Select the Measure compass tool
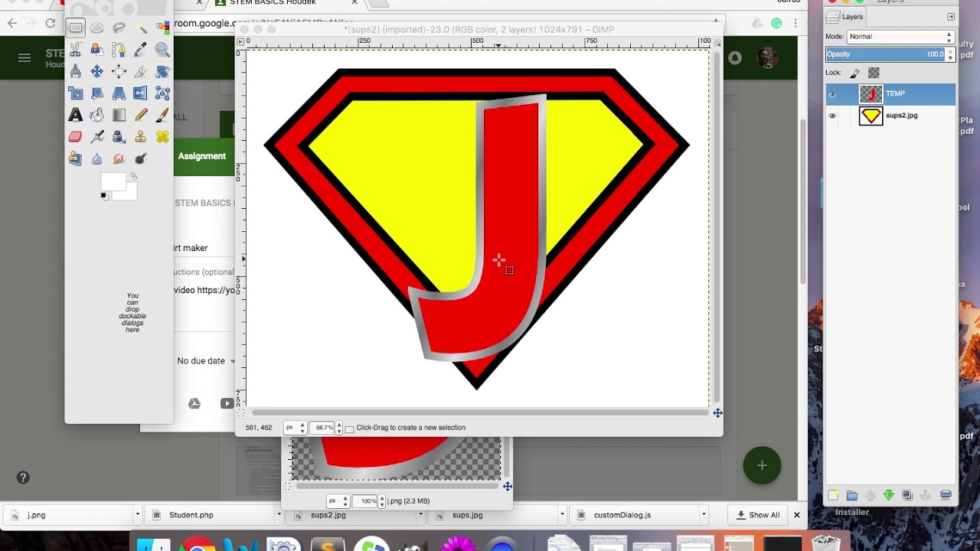 pos(75,71)
